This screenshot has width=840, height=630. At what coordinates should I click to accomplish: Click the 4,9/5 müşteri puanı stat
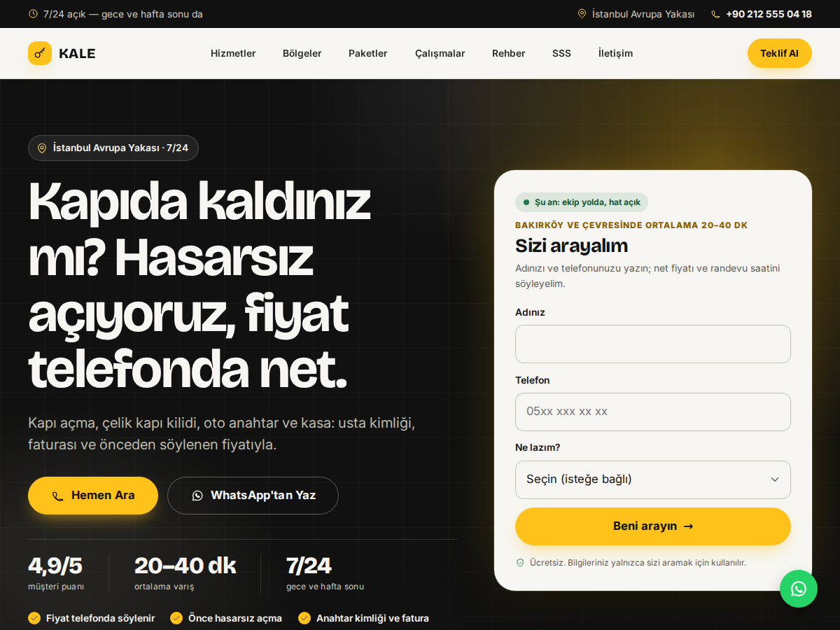(56, 573)
